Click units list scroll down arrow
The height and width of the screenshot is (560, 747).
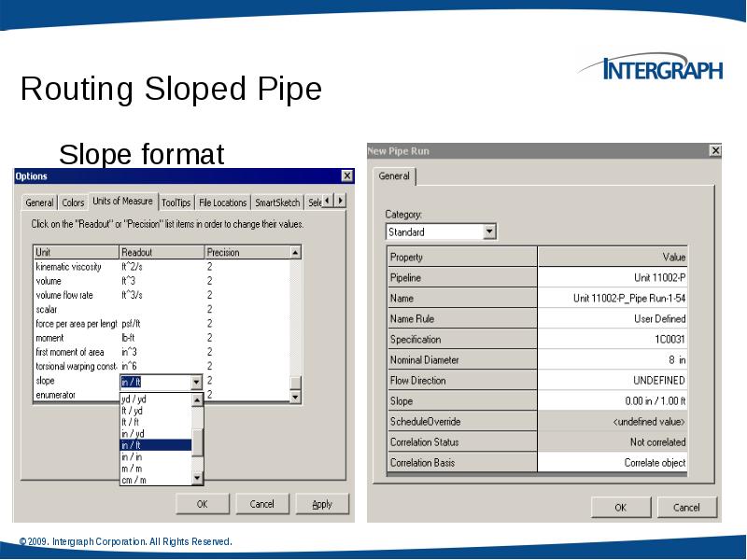tap(295, 396)
